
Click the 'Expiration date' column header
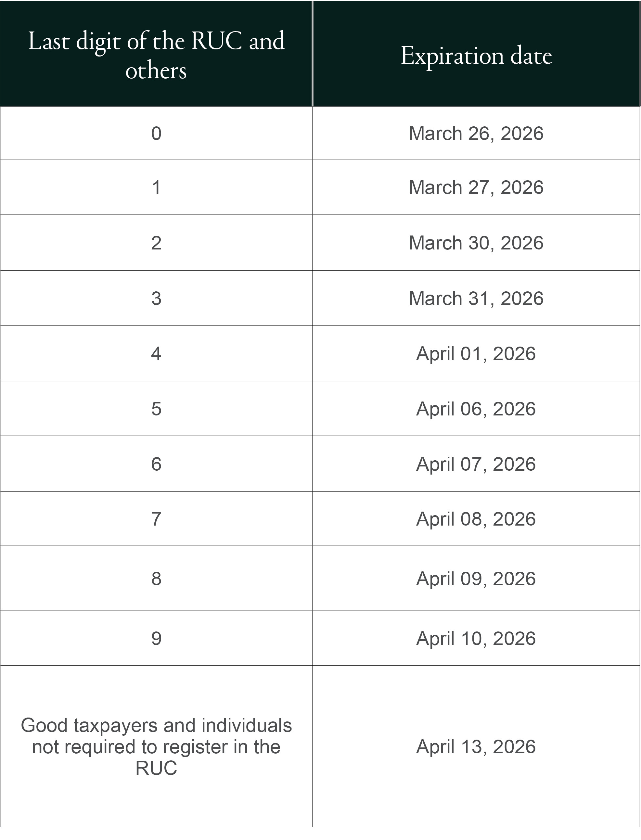pos(476,54)
